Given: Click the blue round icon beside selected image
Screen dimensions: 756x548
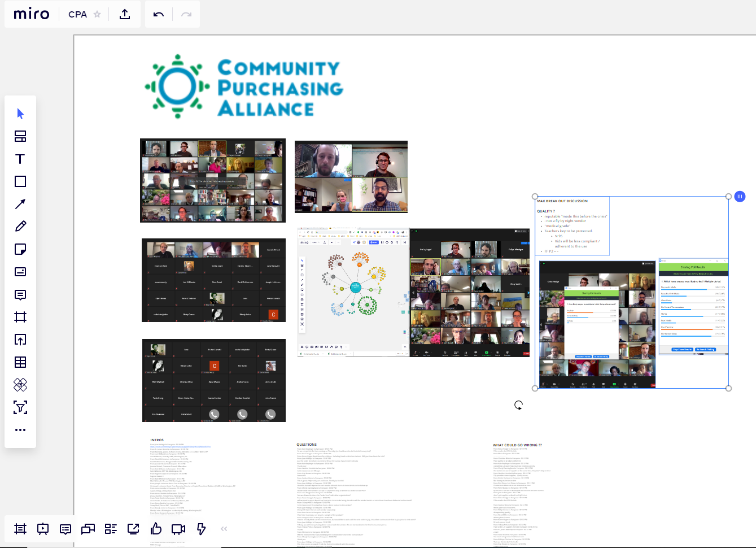Looking at the screenshot, I should pyautogui.click(x=740, y=197).
